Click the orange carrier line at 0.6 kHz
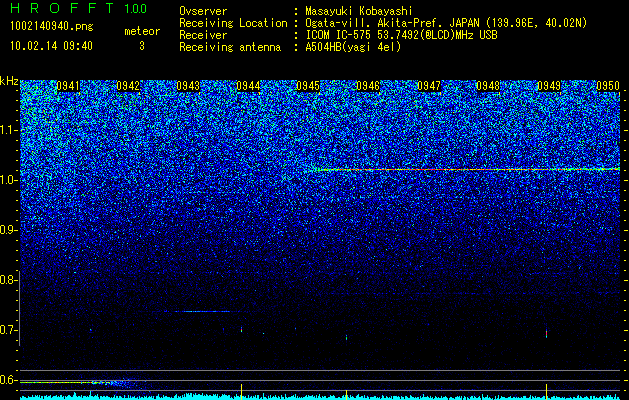The height and width of the screenshot is (400, 629). coord(66,383)
